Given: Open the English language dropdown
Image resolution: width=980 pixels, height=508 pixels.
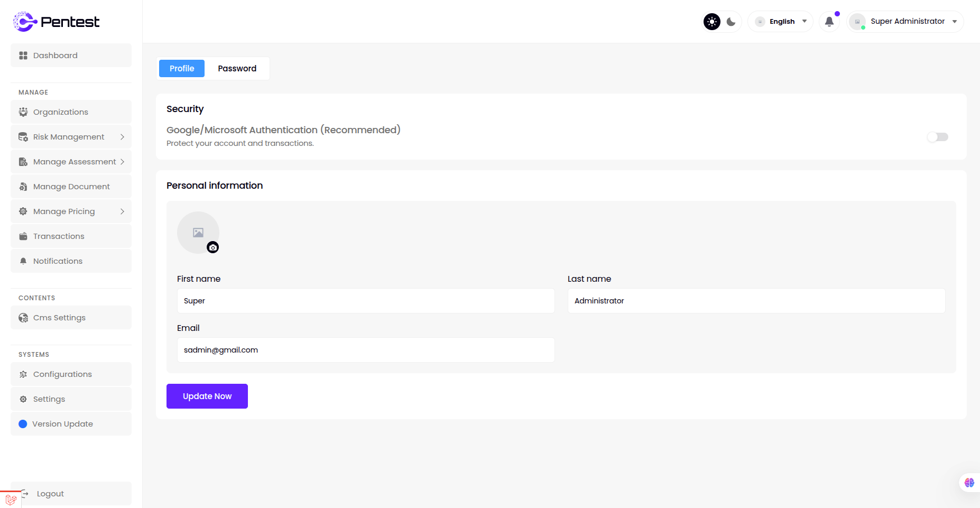Looking at the screenshot, I should pos(781,22).
